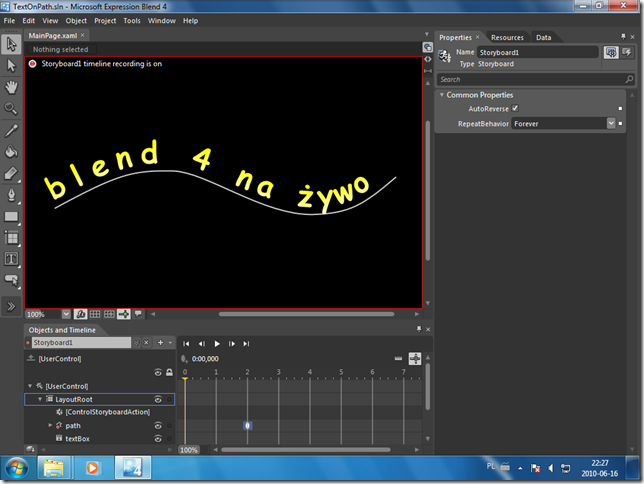This screenshot has width=644, height=484.
Task: Close the Storyboard1 storyboard
Action: [146, 343]
